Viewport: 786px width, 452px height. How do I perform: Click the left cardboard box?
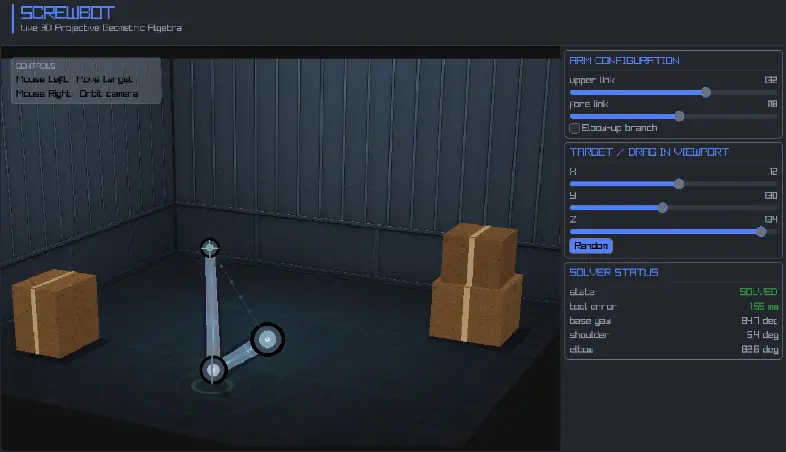[x=55, y=313]
